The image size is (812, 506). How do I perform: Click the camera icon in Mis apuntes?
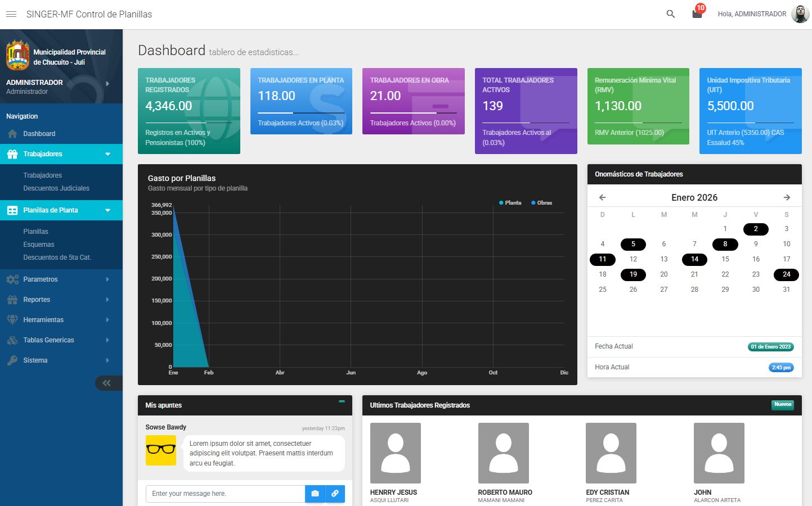(315, 494)
